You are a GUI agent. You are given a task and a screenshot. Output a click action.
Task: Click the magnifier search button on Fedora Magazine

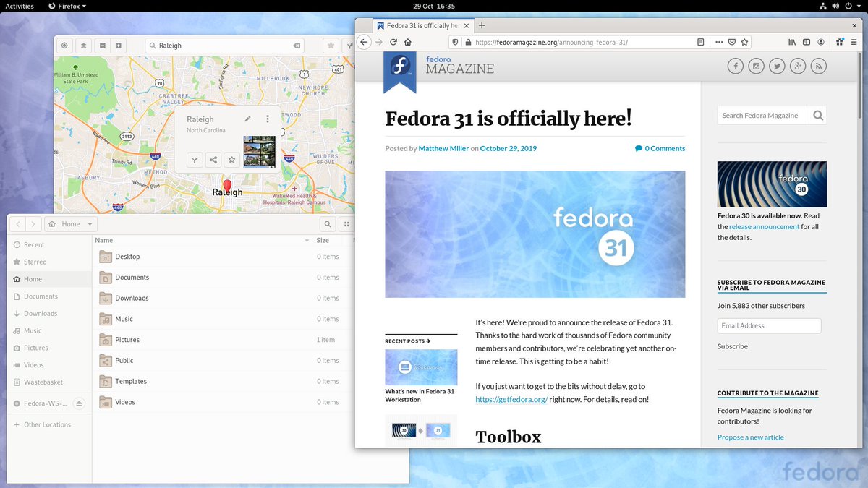pos(817,115)
